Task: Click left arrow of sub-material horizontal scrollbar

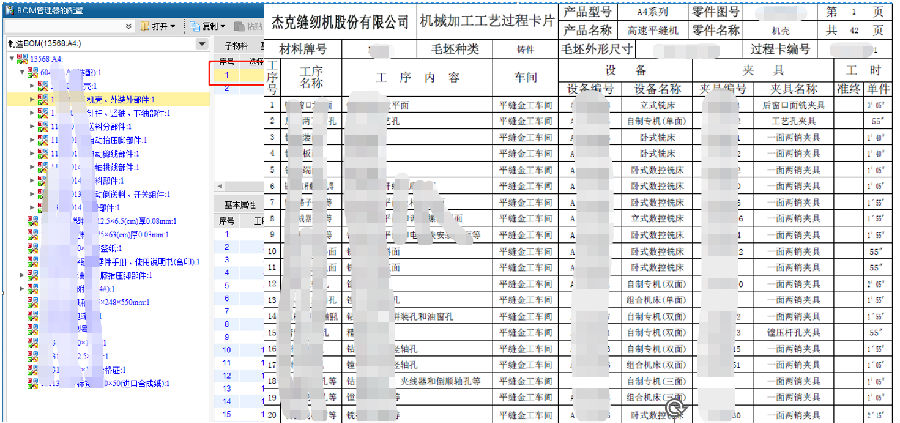Action: tap(218, 187)
